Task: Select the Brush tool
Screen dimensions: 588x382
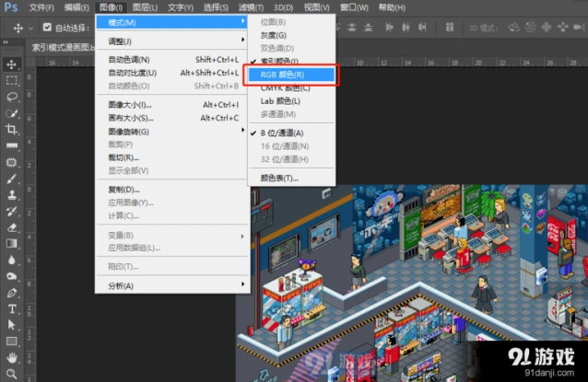Action: point(12,179)
